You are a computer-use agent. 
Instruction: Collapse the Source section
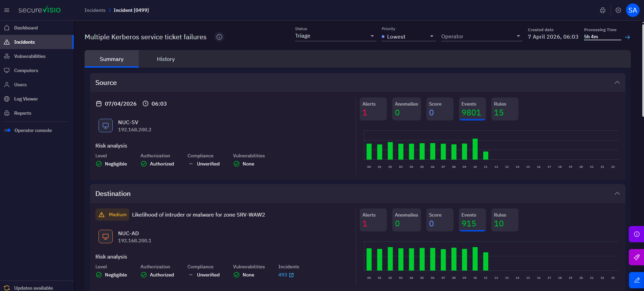point(617,83)
